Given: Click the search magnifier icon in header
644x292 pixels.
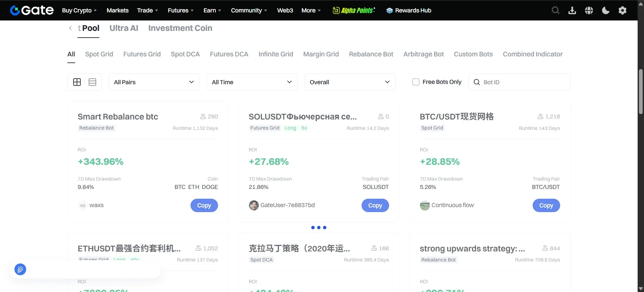Looking at the screenshot, I should 555,10.
